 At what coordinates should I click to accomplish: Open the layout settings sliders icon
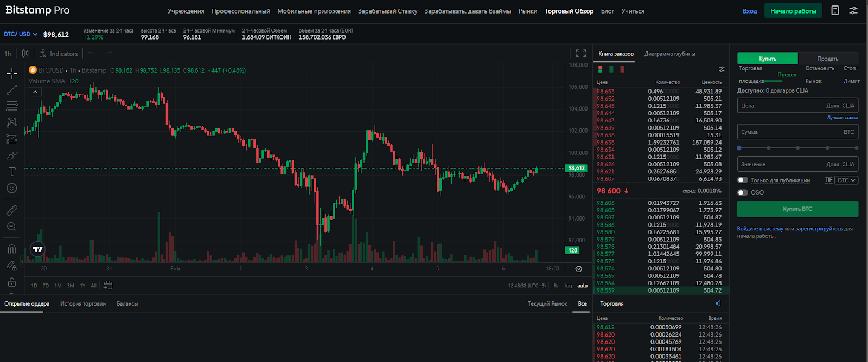(853, 10)
